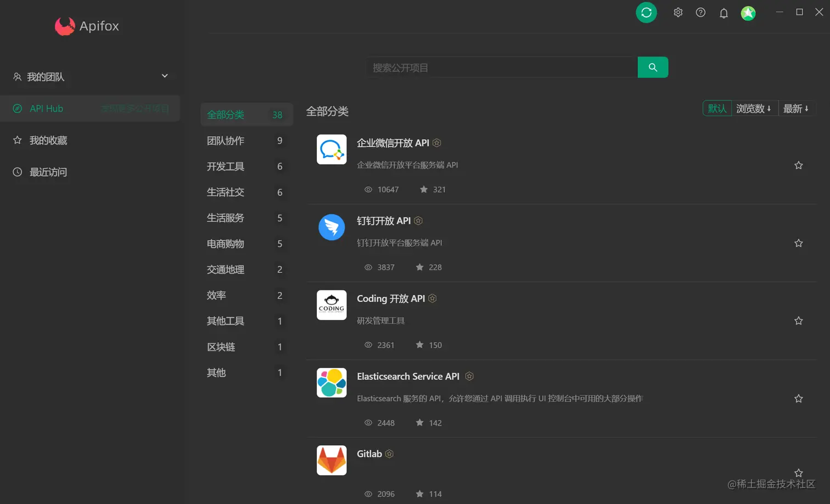Click the verified badge beside Gitlab
830x504 pixels.
pyautogui.click(x=389, y=454)
